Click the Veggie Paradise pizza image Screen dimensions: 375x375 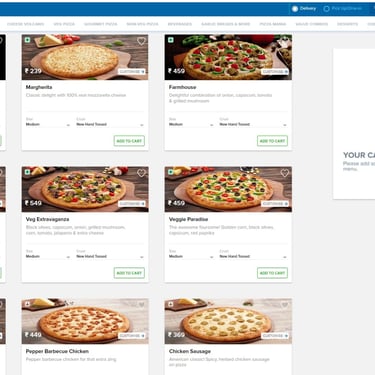click(228, 189)
